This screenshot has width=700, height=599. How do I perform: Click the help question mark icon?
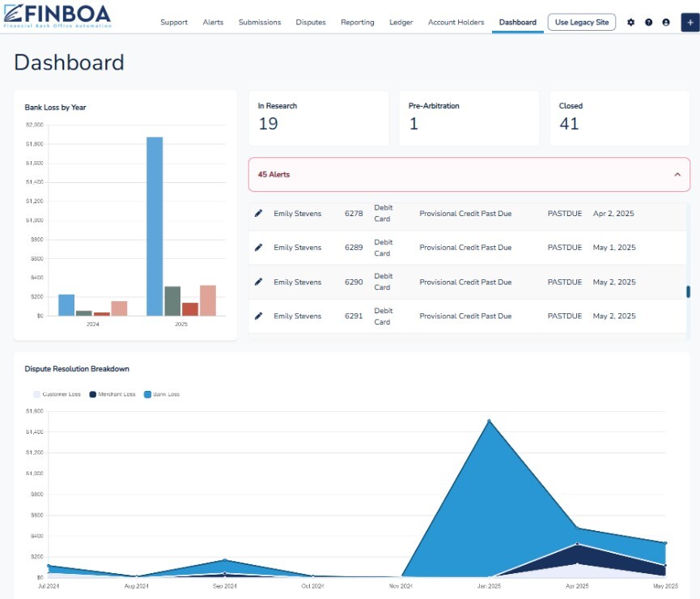pos(648,23)
